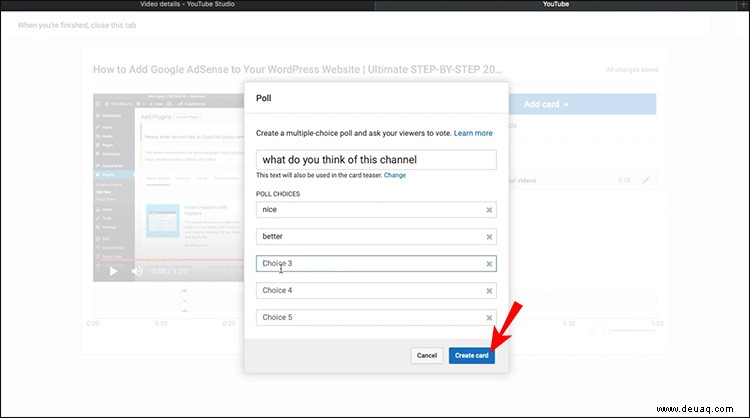Click the Change teaser text link

tap(395, 175)
